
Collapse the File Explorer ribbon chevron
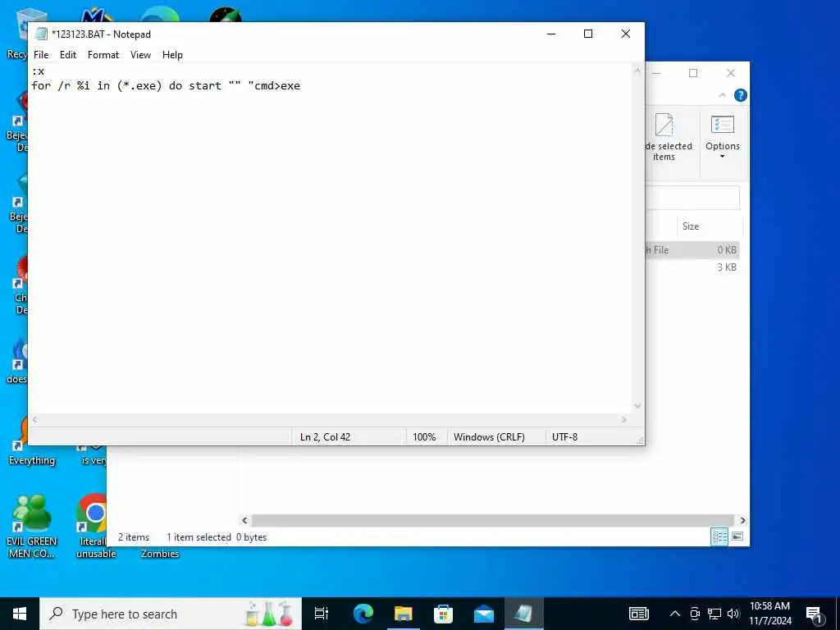[x=722, y=95]
